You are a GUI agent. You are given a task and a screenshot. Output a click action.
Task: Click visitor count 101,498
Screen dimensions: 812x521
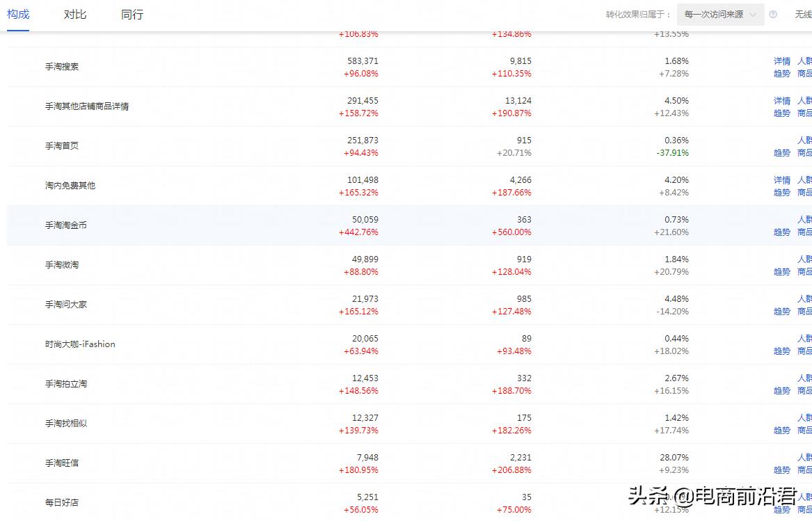(363, 179)
